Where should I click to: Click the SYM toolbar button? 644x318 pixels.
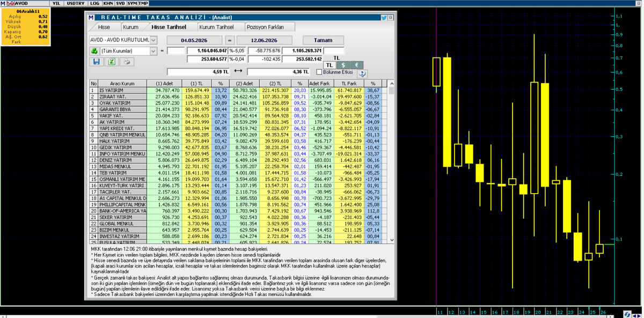coord(132,3)
